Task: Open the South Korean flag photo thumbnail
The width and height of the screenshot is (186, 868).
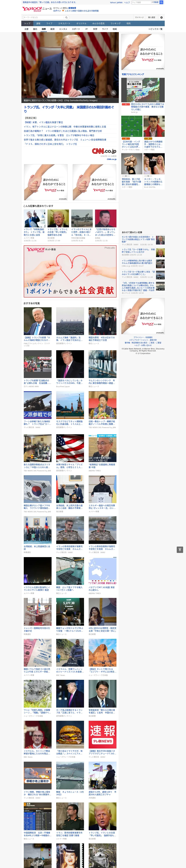Action: [38, 489]
